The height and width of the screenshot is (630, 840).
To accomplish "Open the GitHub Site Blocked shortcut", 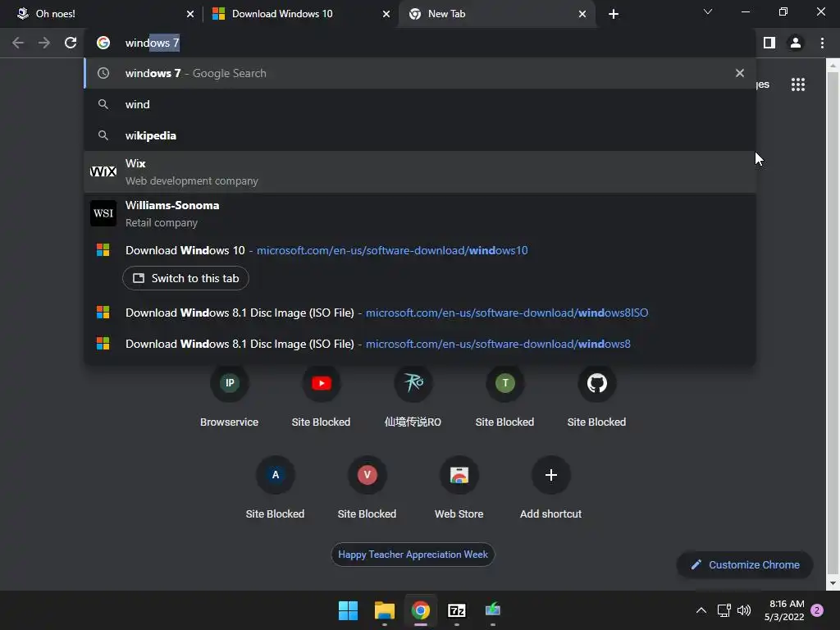I will coord(597,397).
